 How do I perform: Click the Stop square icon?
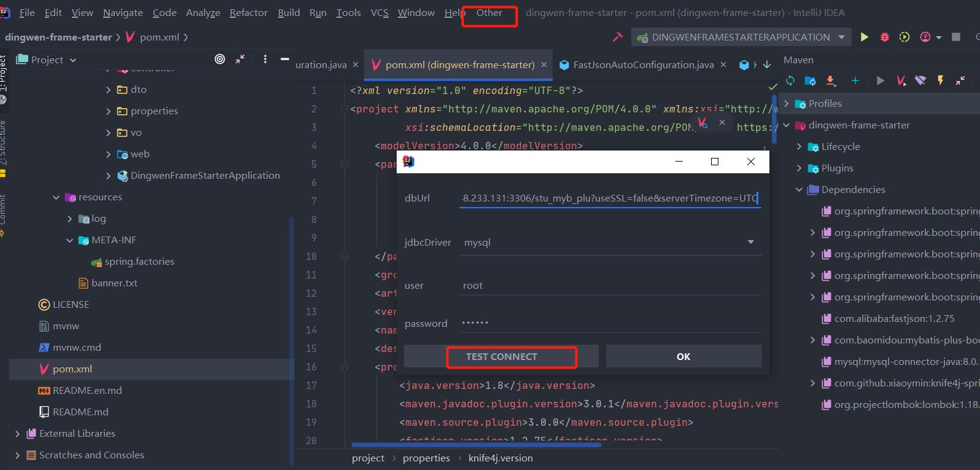click(x=956, y=37)
